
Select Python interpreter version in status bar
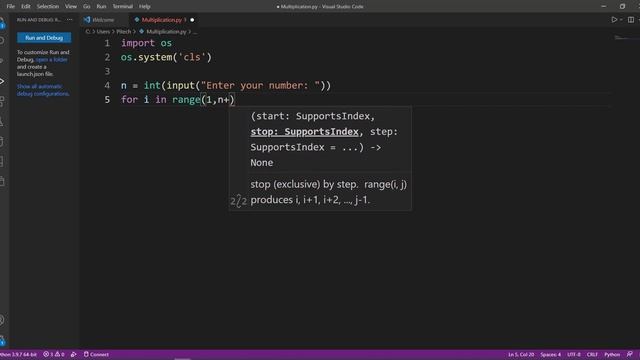pos(18,354)
